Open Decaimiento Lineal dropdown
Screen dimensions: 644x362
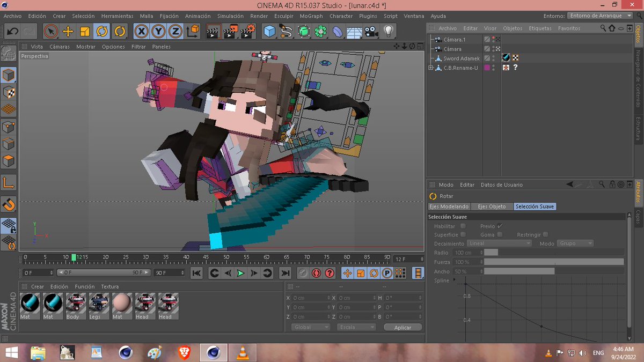coord(499,243)
